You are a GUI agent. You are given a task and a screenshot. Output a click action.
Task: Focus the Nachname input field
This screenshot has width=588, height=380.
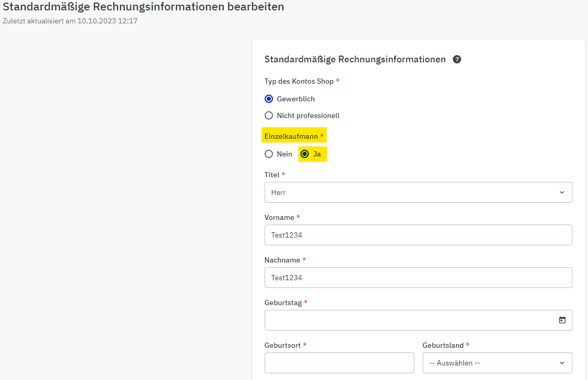click(418, 278)
